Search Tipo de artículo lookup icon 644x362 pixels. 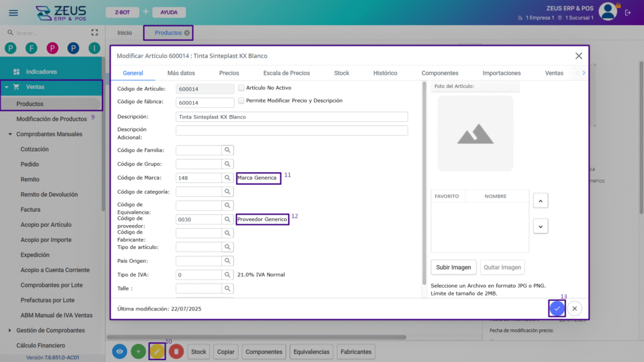click(227, 247)
